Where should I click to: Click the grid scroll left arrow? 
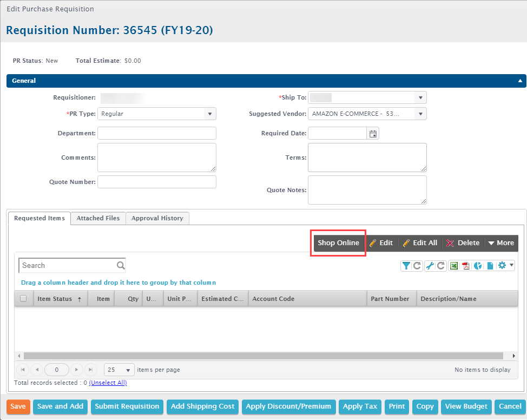pyautogui.click(x=19, y=356)
